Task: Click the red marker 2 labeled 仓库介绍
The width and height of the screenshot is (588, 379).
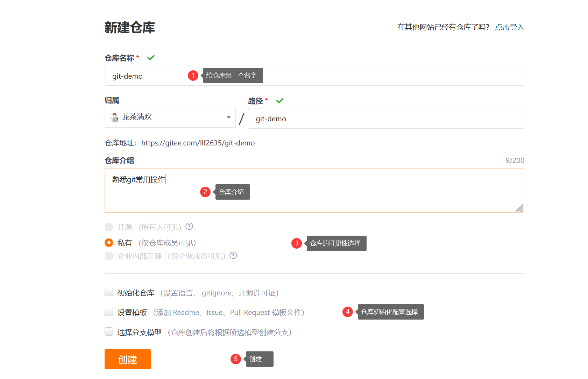Action: 205,192
